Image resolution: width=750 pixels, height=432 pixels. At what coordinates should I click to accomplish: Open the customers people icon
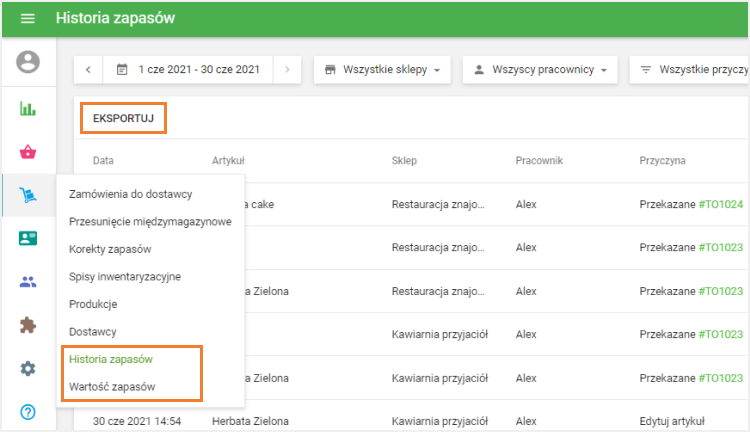coord(28,282)
